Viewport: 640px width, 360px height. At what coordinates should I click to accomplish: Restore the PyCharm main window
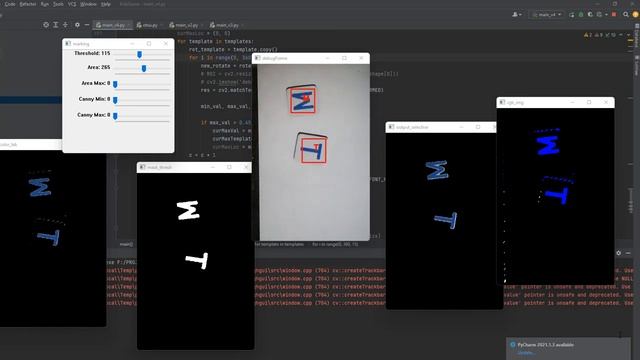pyautogui.click(x=615, y=4)
